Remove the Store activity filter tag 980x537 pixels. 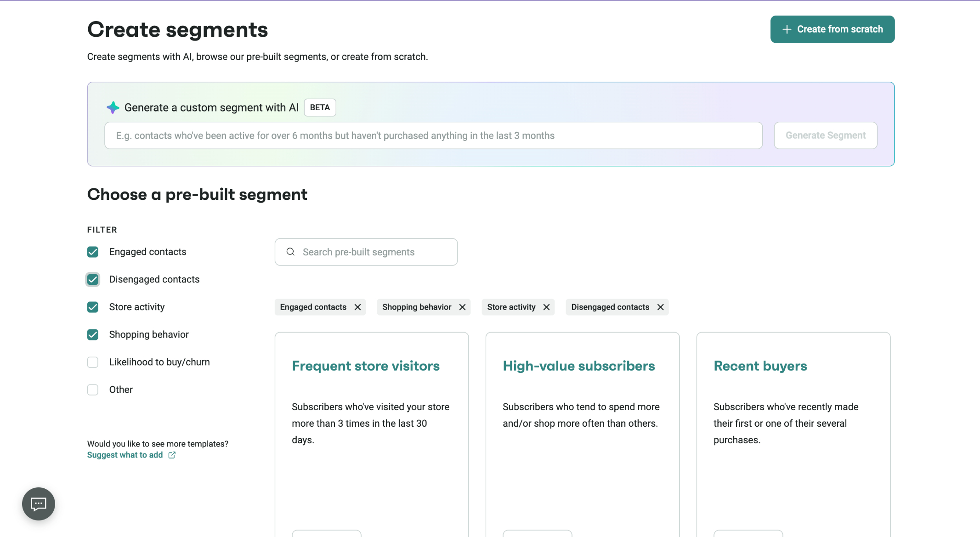(x=546, y=307)
